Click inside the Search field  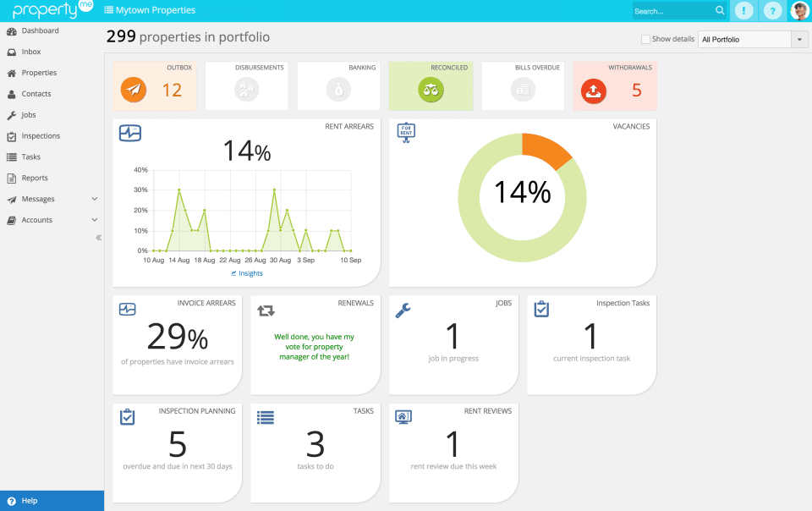[x=668, y=10]
